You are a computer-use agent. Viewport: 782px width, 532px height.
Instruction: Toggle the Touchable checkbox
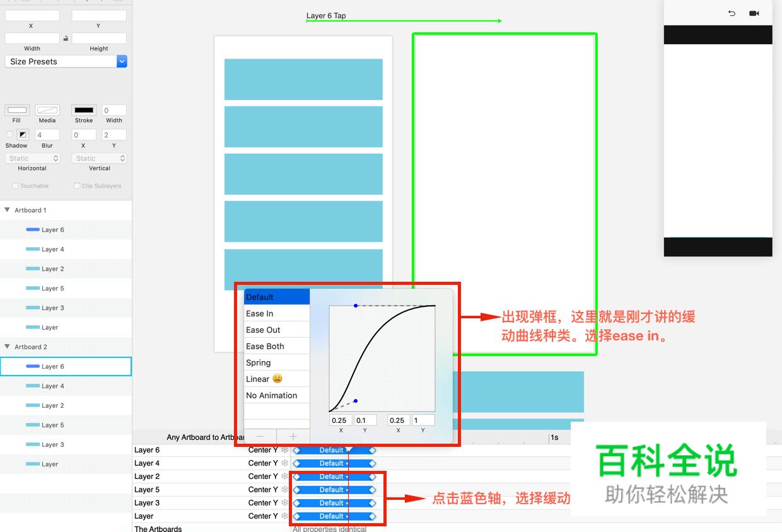coord(16,186)
